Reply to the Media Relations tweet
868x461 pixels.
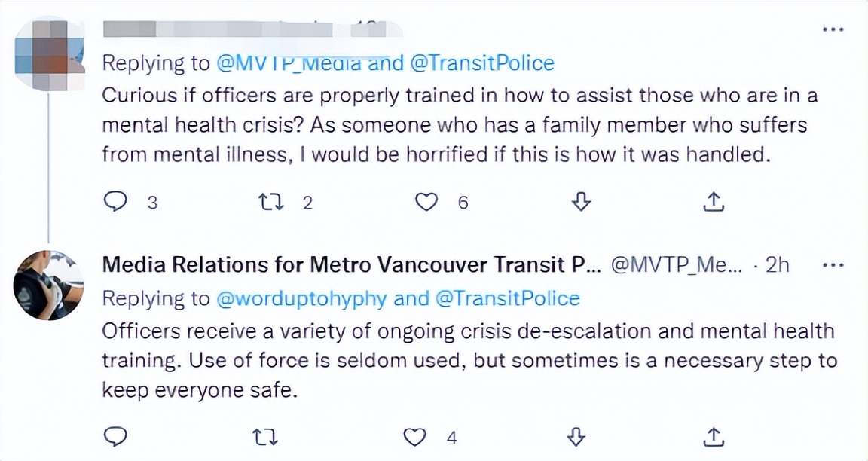pos(115,436)
